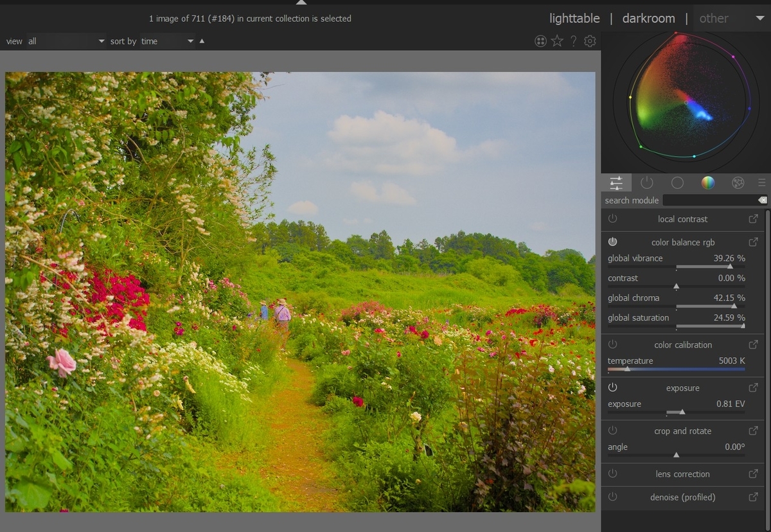771x532 pixels.
Task: Click the '1 image of 711 (#184)' status text
Action: pyautogui.click(x=250, y=19)
